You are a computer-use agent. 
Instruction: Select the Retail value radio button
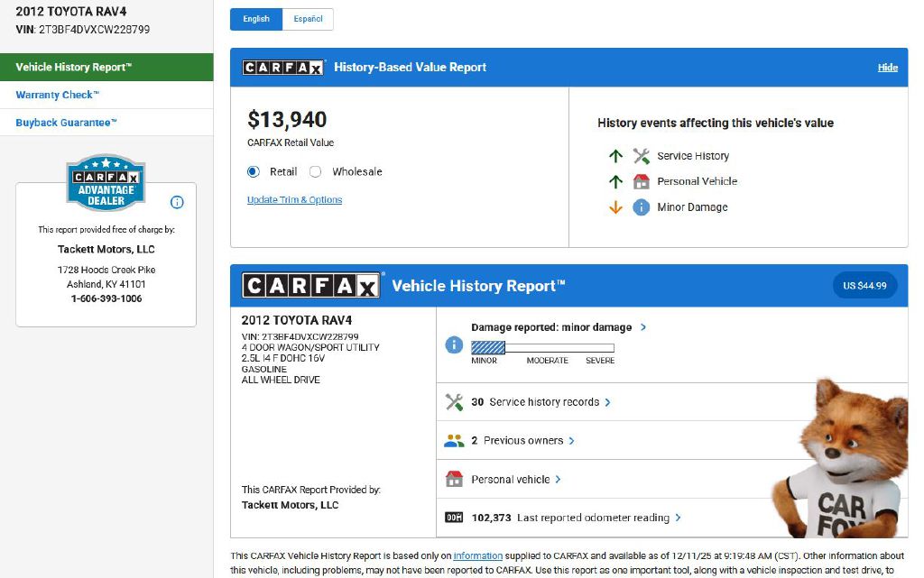point(254,171)
